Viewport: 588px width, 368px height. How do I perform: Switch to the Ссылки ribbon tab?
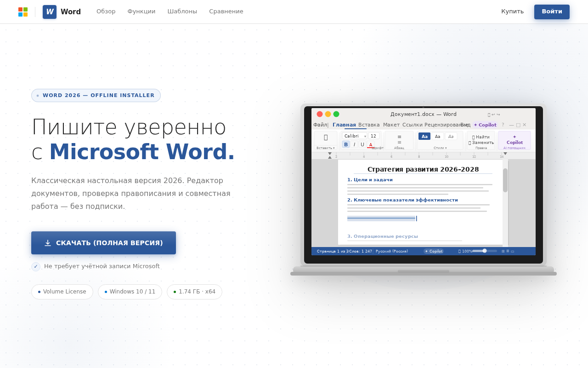coord(413,125)
